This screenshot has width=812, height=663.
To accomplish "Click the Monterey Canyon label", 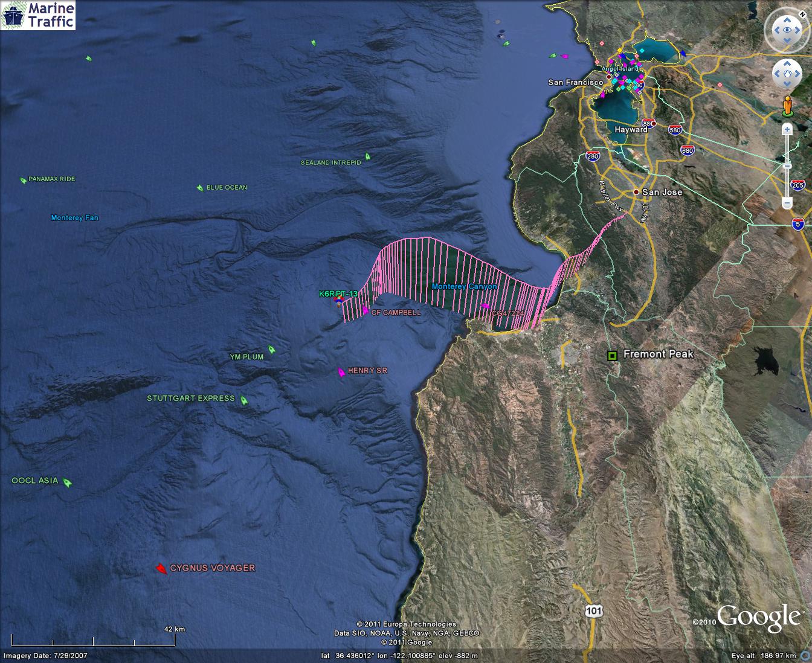I will [464, 286].
